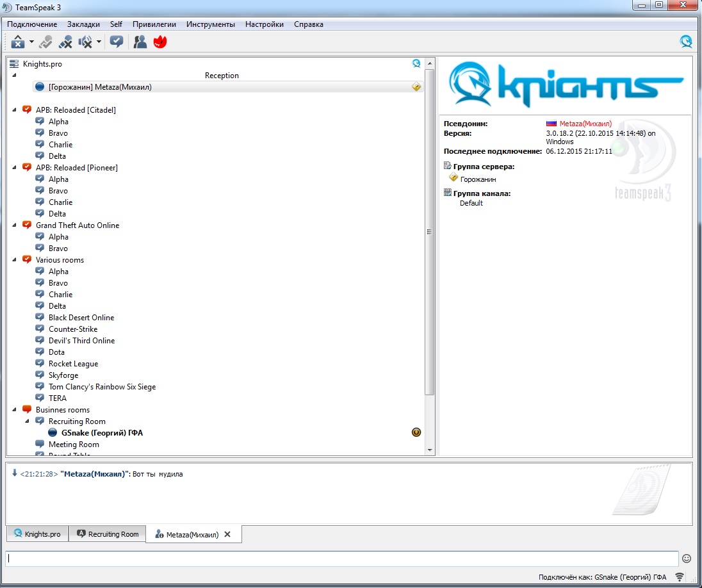Click the Knights.pro server icon in tree
702x588 pixels.
(14, 63)
